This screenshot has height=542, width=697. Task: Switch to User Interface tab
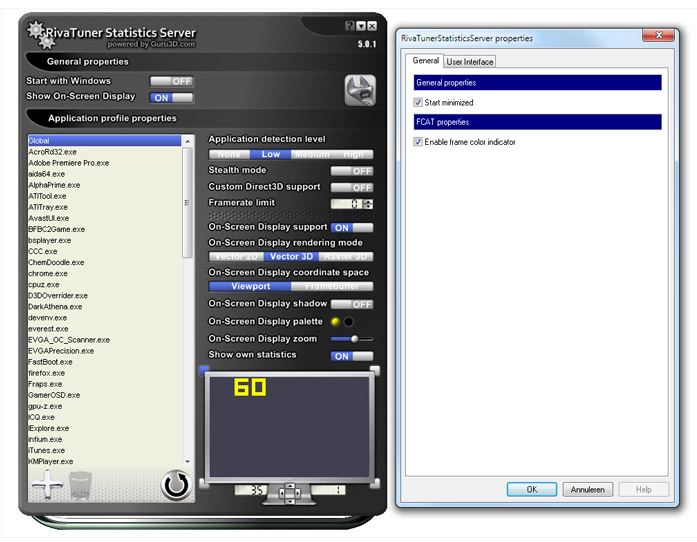click(x=470, y=62)
